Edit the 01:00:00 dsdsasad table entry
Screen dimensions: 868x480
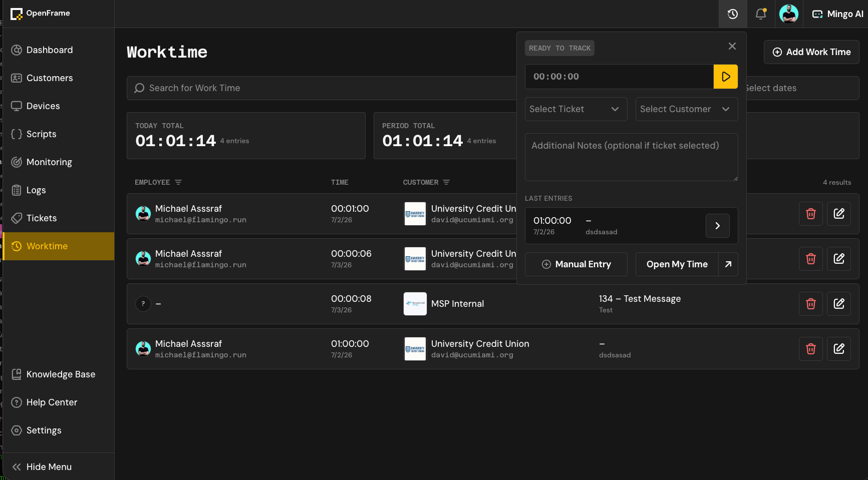pos(839,349)
